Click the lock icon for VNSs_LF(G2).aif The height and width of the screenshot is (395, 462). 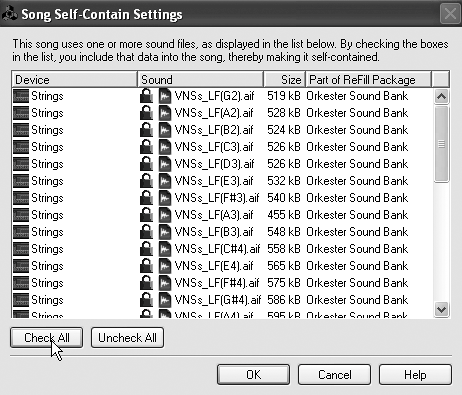tap(146, 96)
